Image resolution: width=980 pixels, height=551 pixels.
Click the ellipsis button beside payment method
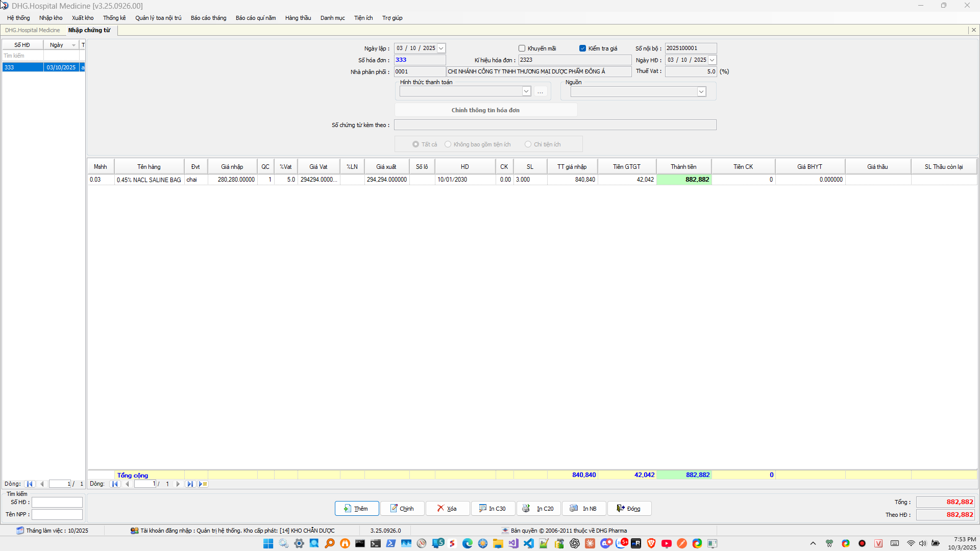click(540, 92)
